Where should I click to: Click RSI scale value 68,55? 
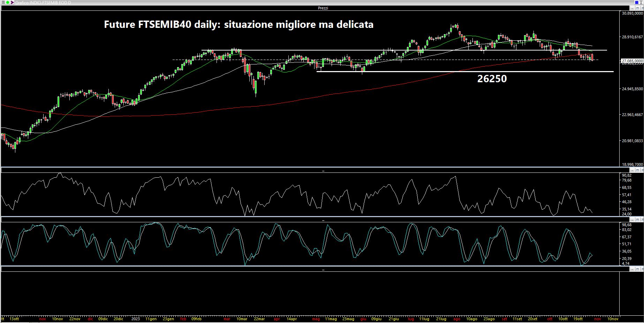pos(627,187)
